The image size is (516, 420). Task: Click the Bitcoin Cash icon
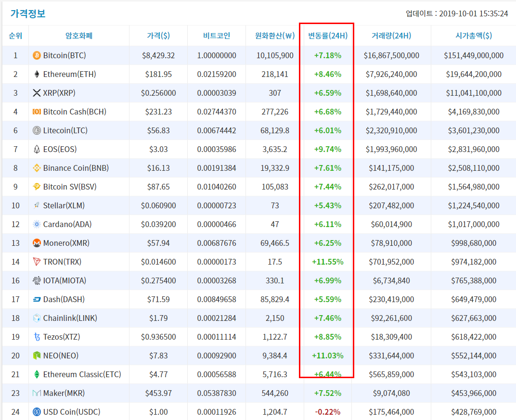point(37,112)
